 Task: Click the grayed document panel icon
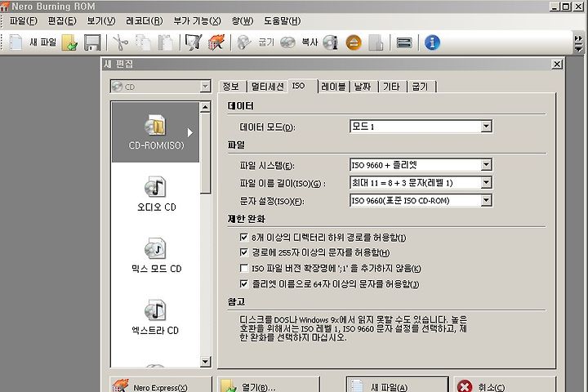click(x=376, y=42)
